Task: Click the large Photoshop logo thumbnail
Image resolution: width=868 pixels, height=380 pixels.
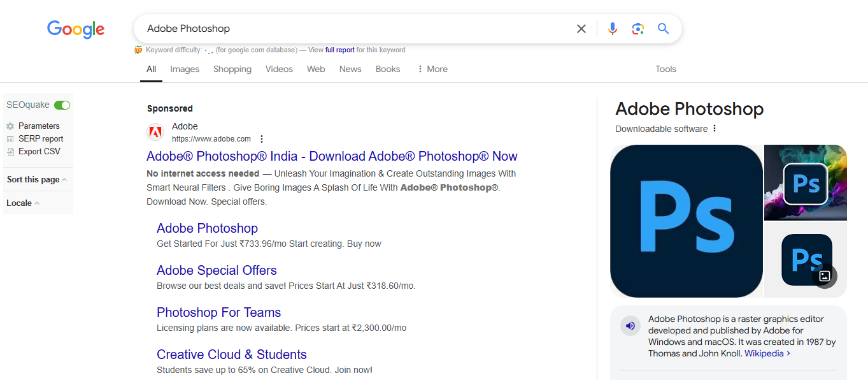Action: (x=686, y=221)
